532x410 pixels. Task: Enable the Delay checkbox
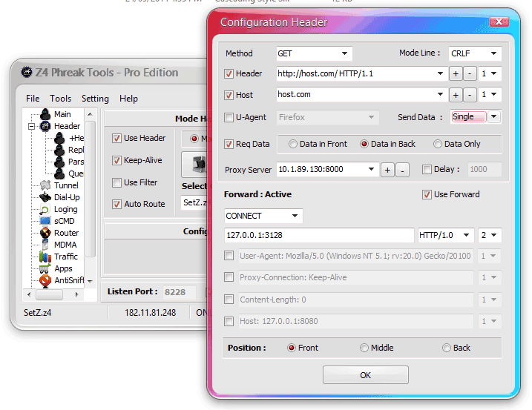pos(427,169)
